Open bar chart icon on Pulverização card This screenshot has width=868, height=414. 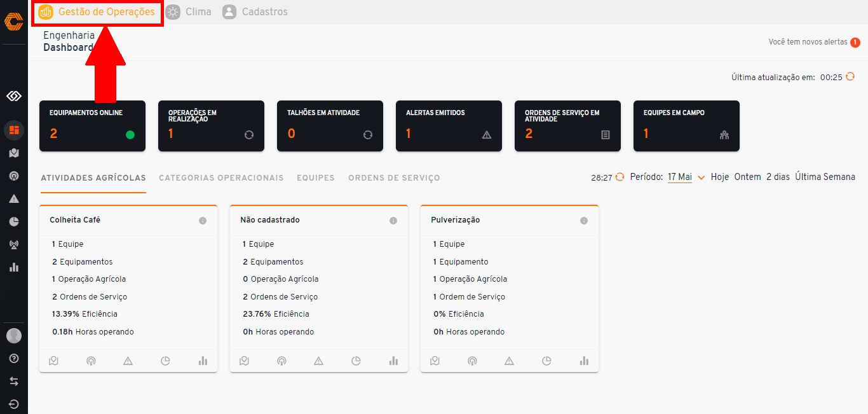pos(584,361)
